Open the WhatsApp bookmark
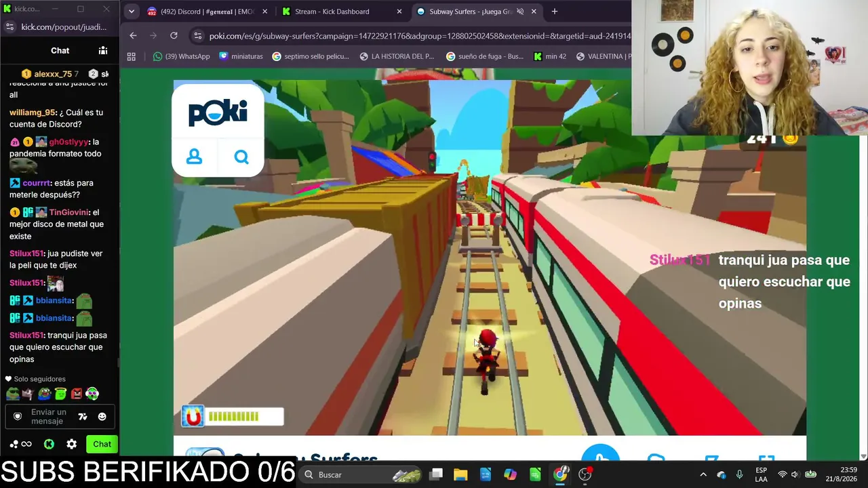 coord(181,56)
